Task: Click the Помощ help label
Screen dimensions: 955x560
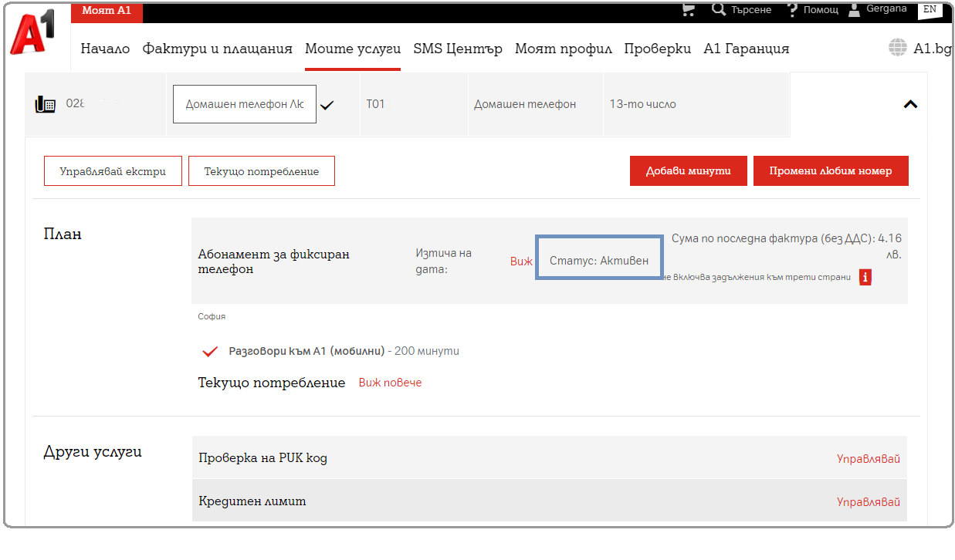Action: (821, 10)
